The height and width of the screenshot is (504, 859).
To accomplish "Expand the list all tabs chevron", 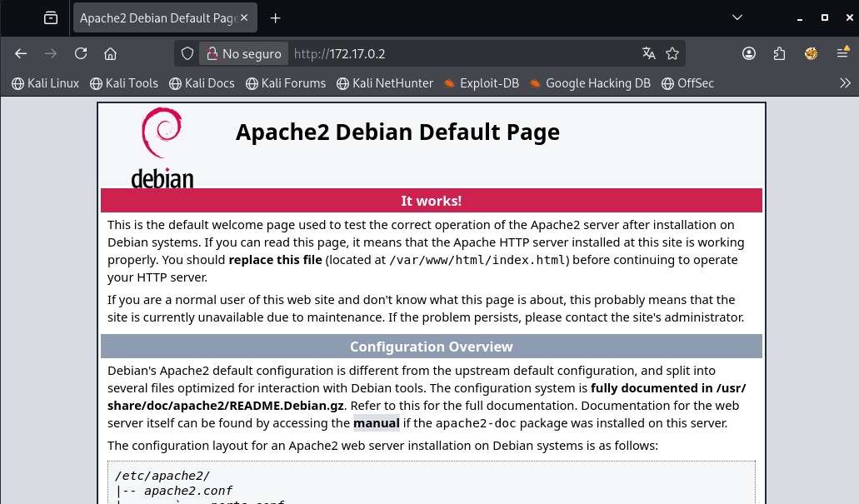I will [737, 17].
